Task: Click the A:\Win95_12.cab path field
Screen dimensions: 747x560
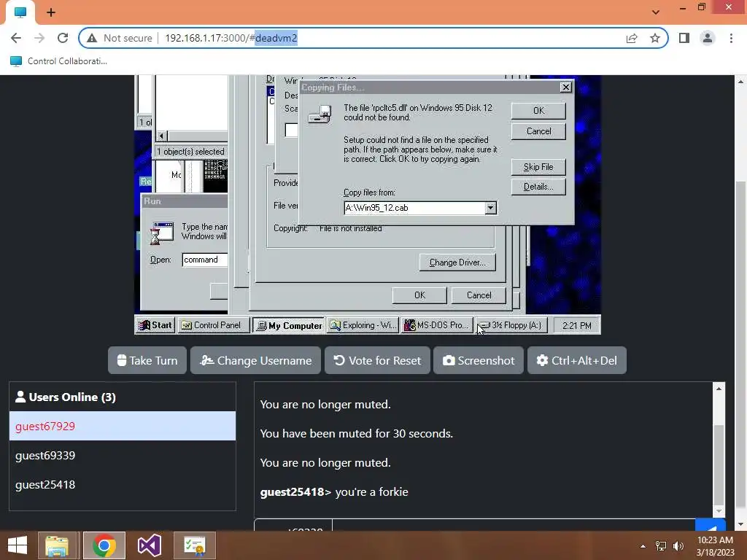Action: [414, 208]
